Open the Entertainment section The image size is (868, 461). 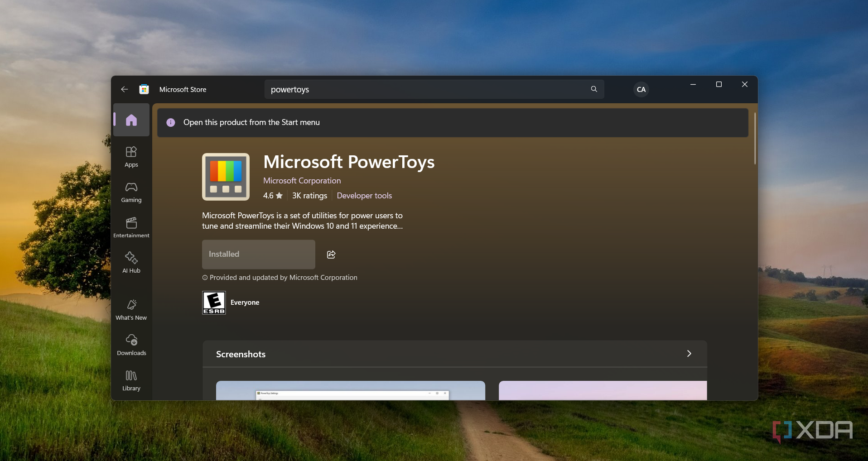click(131, 227)
